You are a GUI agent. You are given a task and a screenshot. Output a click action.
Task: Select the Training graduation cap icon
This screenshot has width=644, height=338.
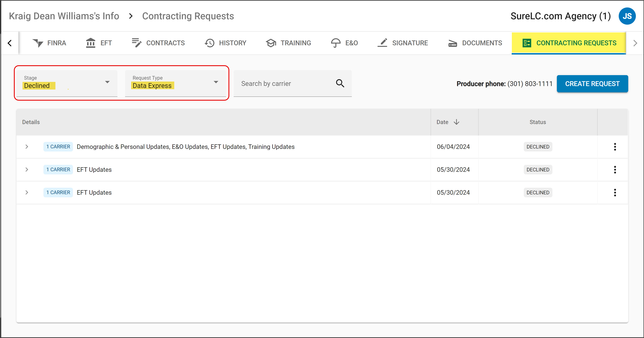pyautogui.click(x=271, y=43)
